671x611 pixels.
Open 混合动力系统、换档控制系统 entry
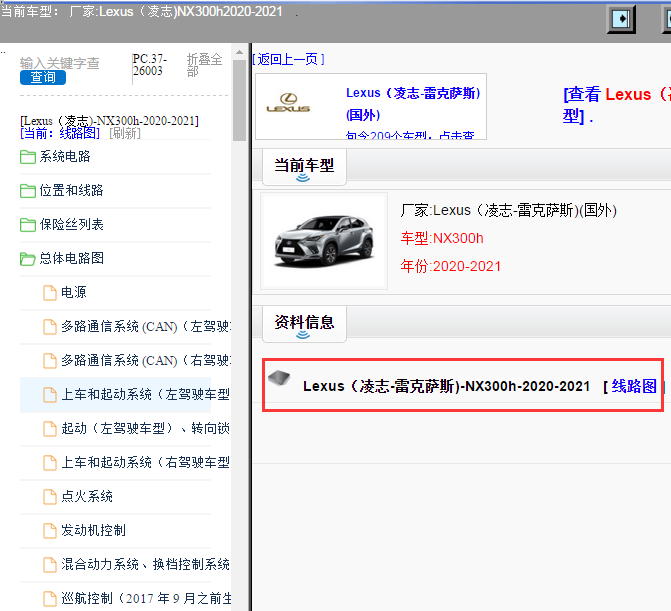coord(145,564)
